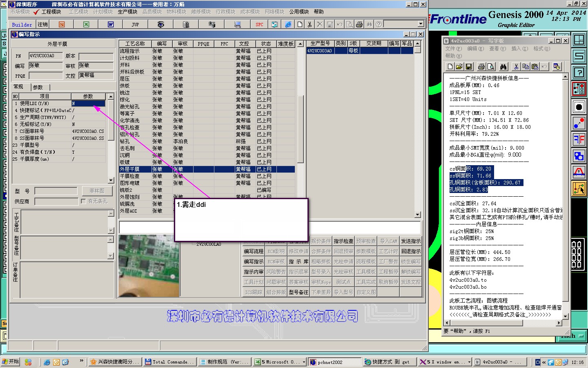The image size is (588, 368).
Task: Open the 公用模块 menu
Action: tap(299, 12)
